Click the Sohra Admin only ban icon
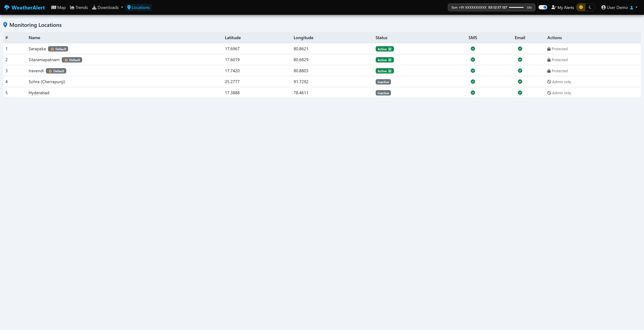This screenshot has width=644, height=330. tap(549, 82)
